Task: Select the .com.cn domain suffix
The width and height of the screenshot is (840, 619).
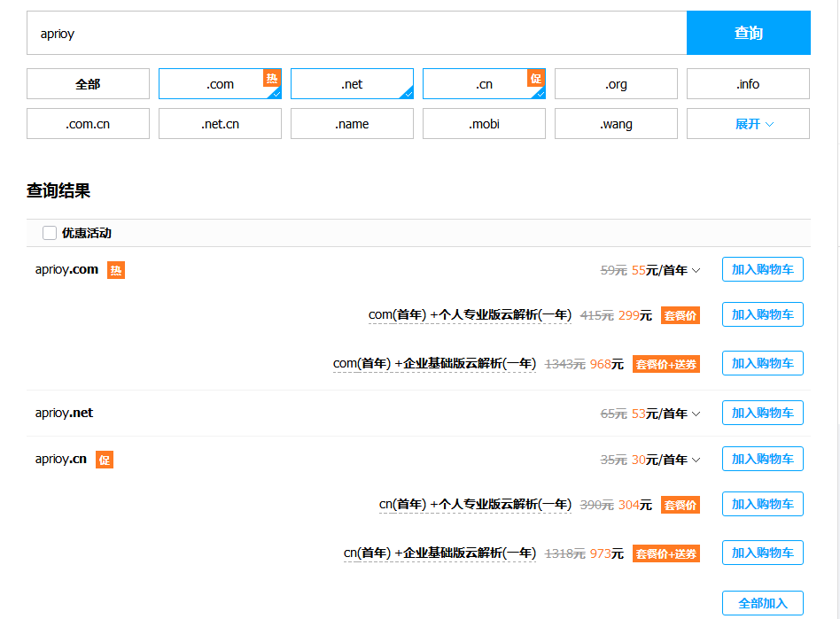Action: coord(88,124)
